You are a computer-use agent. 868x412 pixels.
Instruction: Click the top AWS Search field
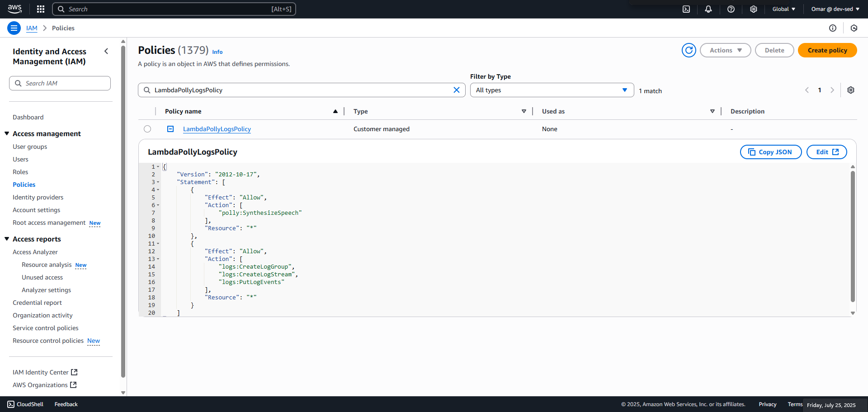174,9
